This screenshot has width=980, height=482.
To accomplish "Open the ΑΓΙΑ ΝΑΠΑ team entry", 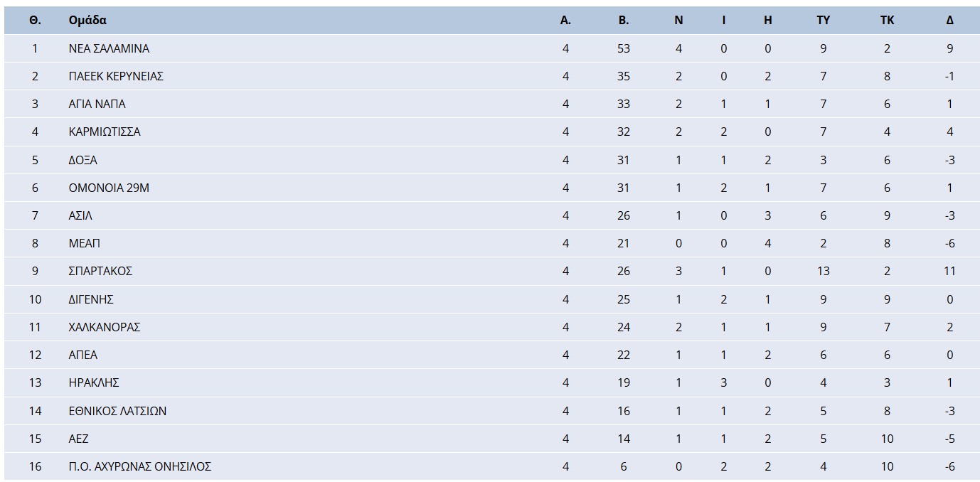I will (x=97, y=104).
